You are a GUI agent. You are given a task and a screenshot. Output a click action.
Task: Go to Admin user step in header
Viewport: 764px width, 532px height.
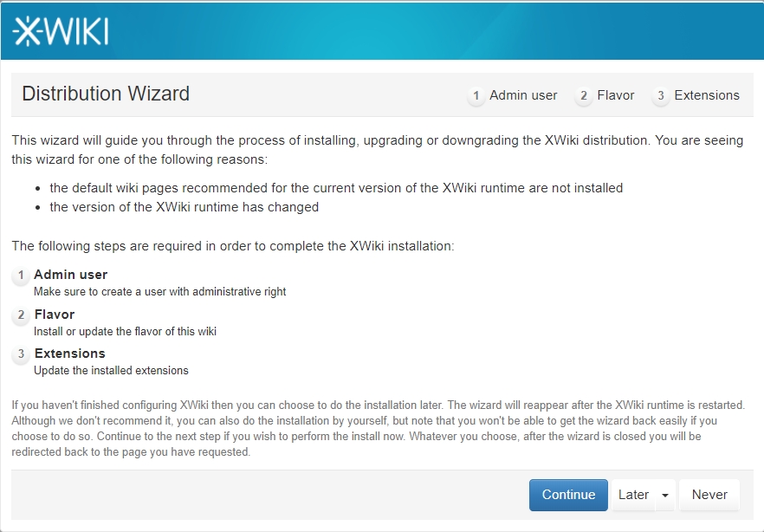[523, 95]
